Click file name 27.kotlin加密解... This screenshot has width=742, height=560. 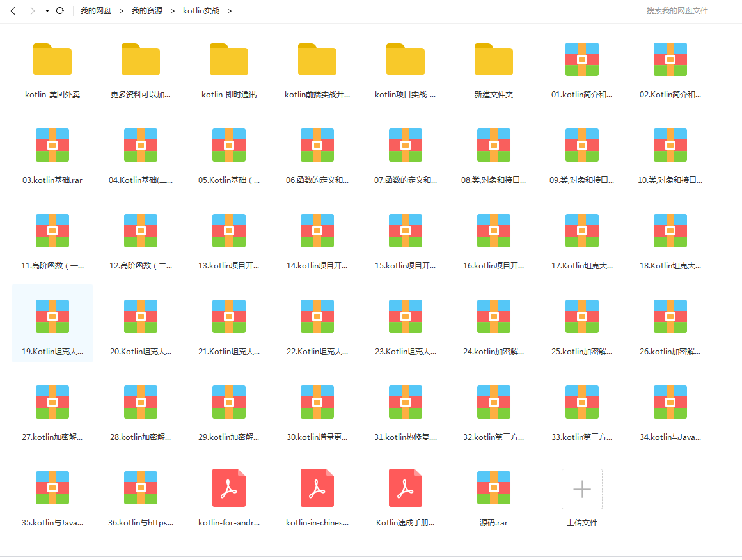(x=52, y=437)
